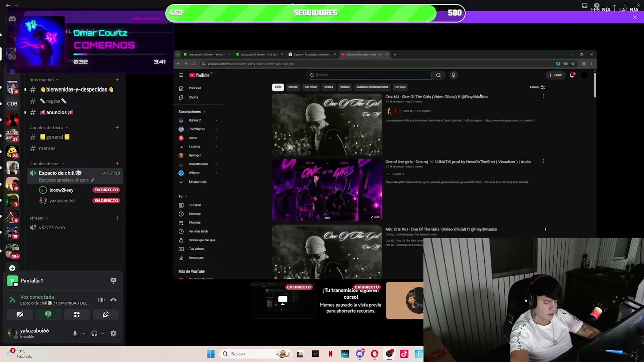
Task: Select the Sin mirar filter chip
Action: (311, 87)
